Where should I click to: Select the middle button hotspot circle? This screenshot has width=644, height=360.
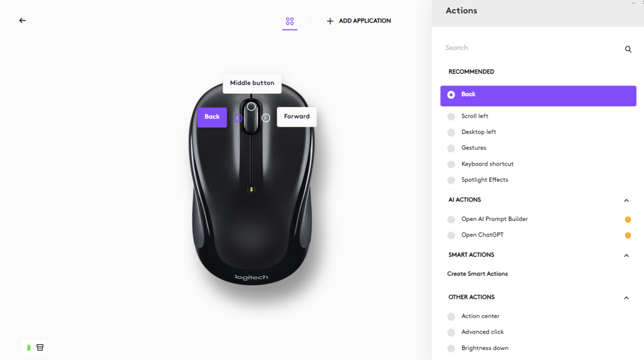(x=252, y=107)
